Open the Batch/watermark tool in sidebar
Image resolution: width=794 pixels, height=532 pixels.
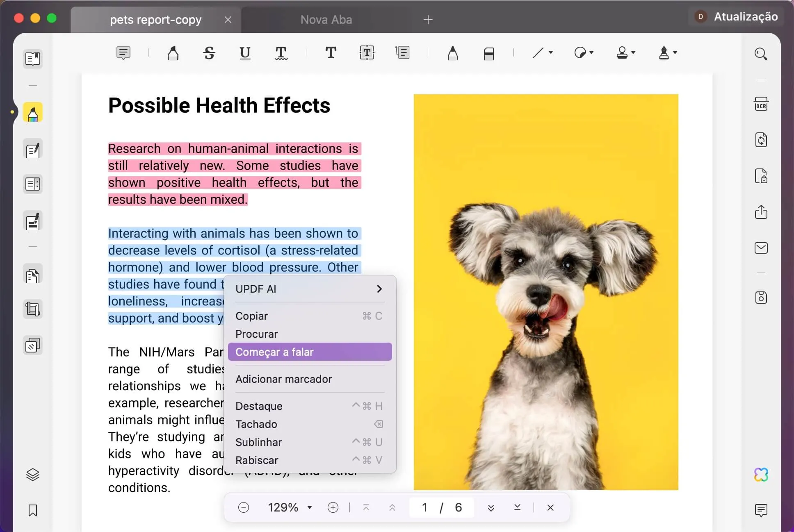click(x=33, y=345)
